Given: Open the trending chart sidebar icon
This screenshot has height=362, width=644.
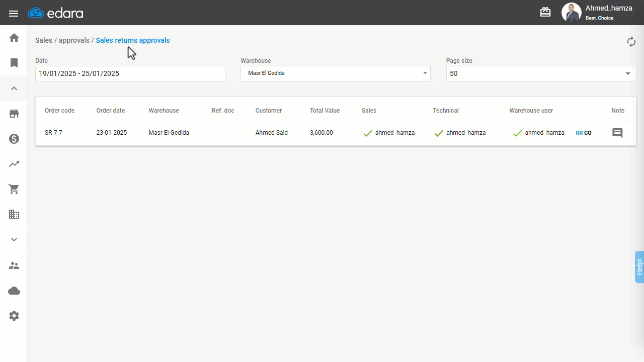Looking at the screenshot, I should [14, 164].
